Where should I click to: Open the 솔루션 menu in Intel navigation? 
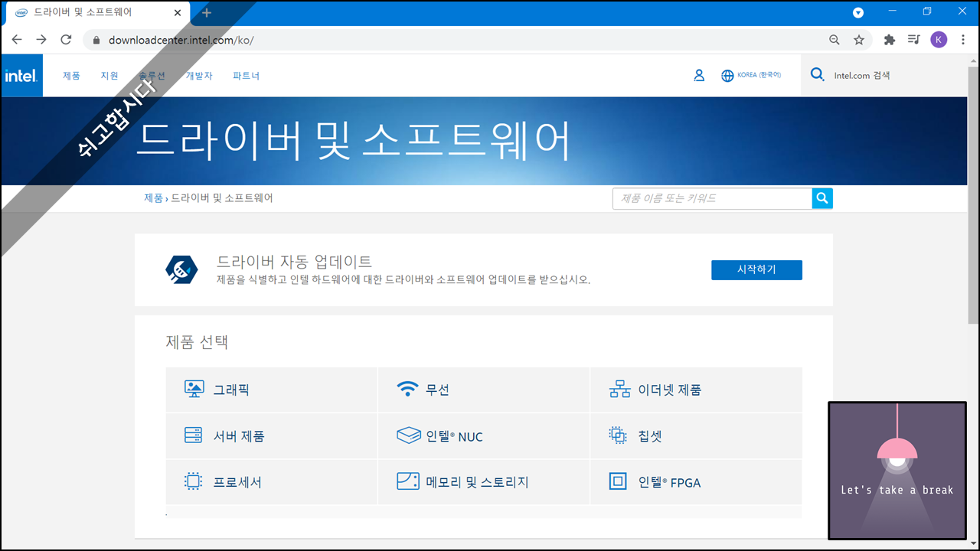point(152,76)
